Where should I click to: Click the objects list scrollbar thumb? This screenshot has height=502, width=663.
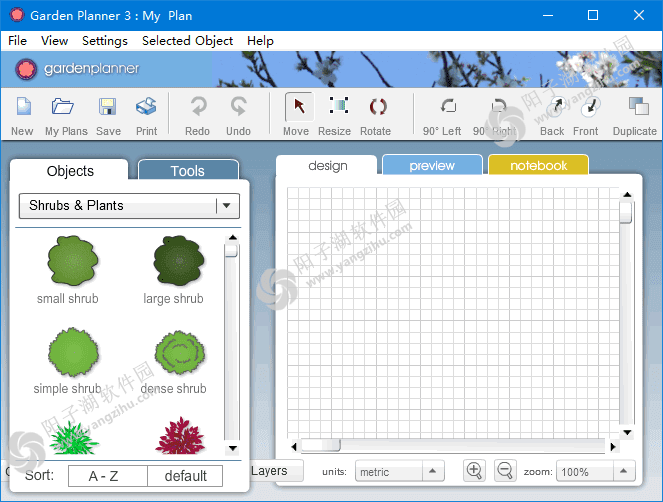231,250
